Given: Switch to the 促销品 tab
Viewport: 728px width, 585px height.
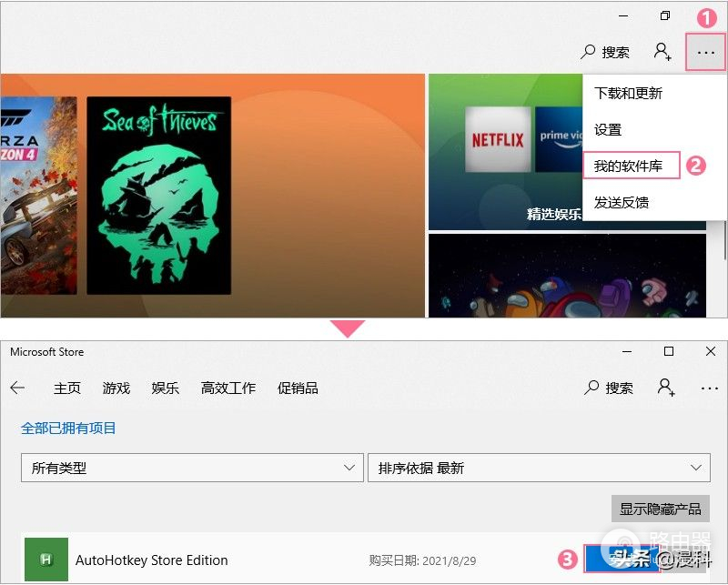Looking at the screenshot, I should pyautogui.click(x=298, y=388).
